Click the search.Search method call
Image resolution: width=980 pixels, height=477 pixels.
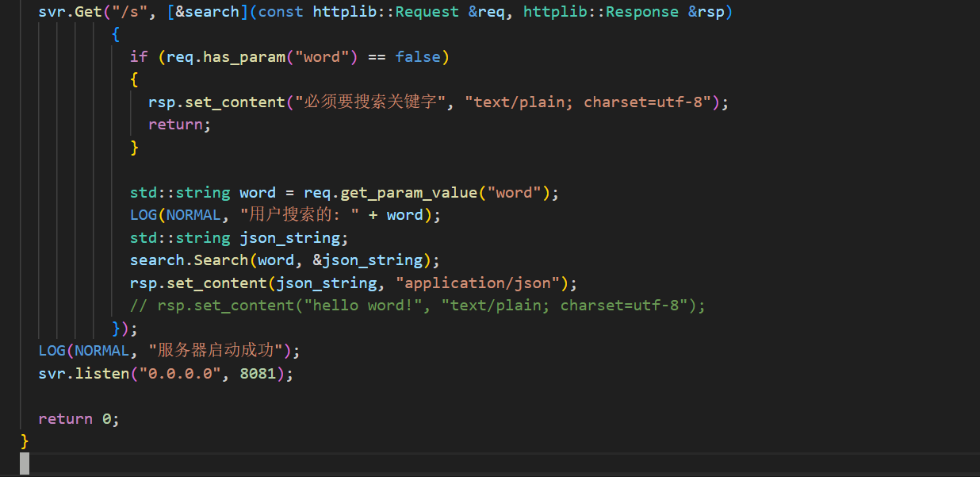tap(189, 260)
